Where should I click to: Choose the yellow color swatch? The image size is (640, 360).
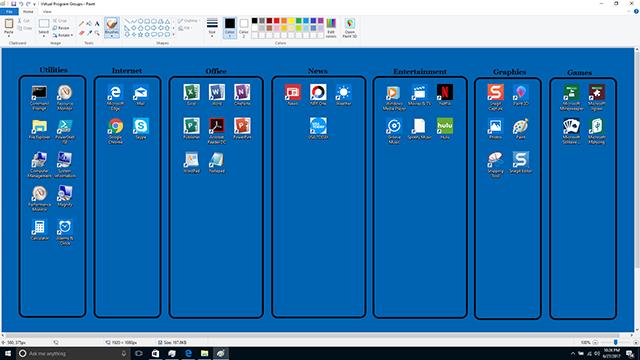[x=291, y=21]
